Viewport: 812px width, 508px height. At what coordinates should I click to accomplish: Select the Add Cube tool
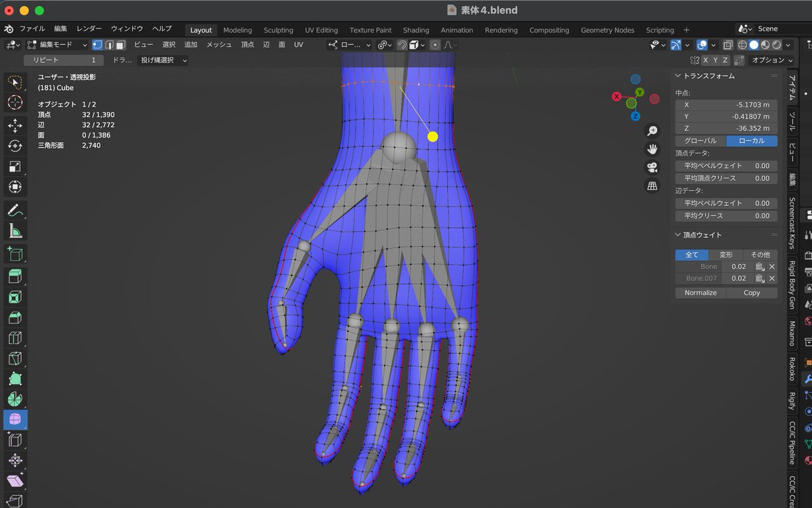[x=15, y=253]
